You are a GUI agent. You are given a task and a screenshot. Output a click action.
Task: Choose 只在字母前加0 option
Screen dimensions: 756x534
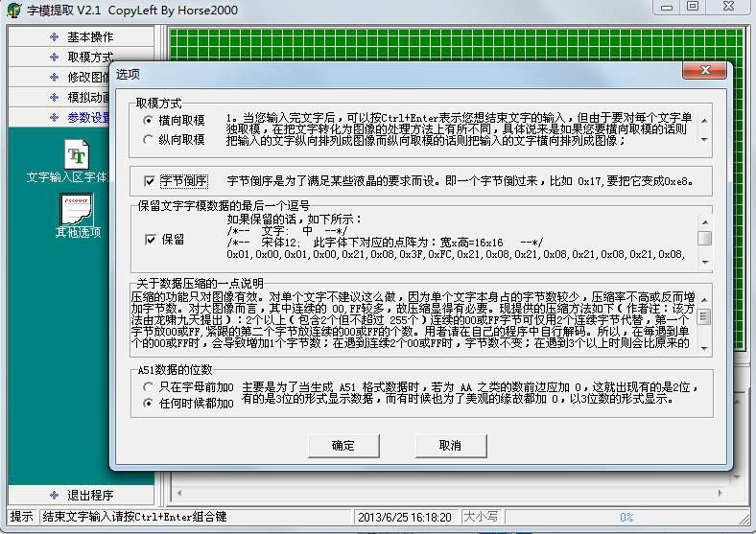(148, 386)
